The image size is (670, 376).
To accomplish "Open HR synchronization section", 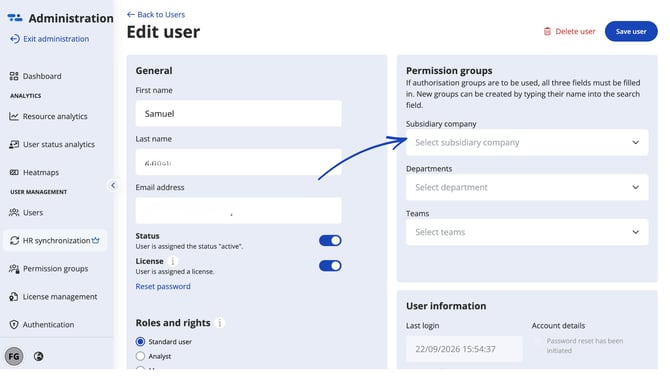I will (55, 241).
